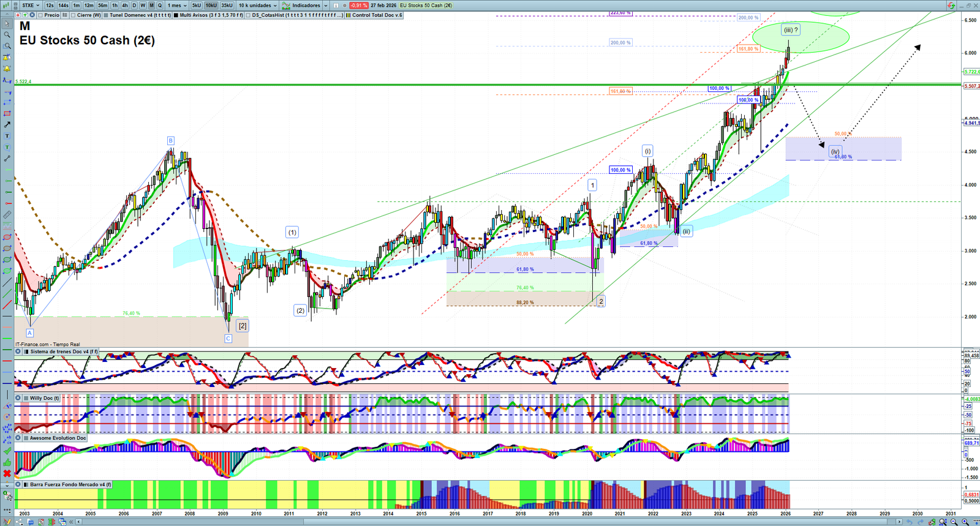This screenshot has height=526, width=980.
Task: Click the share icon in bottom bar
Action: point(20,522)
